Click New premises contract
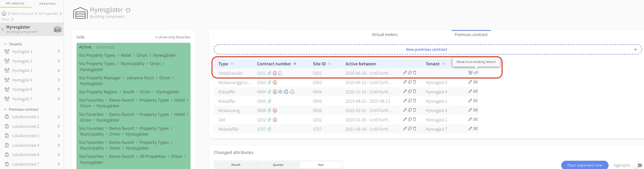 point(426,50)
